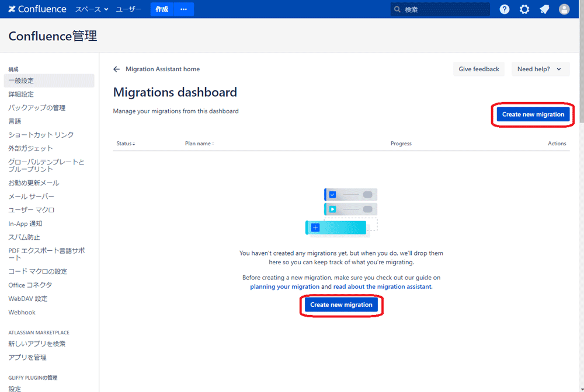Open the planning your migration link
The height and width of the screenshot is (392, 584).
284,287
